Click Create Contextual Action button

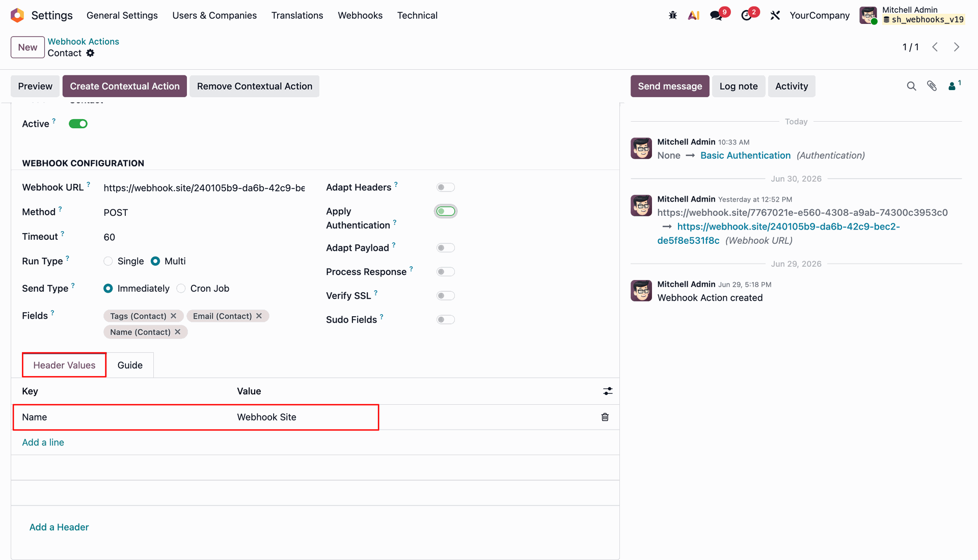coord(125,86)
